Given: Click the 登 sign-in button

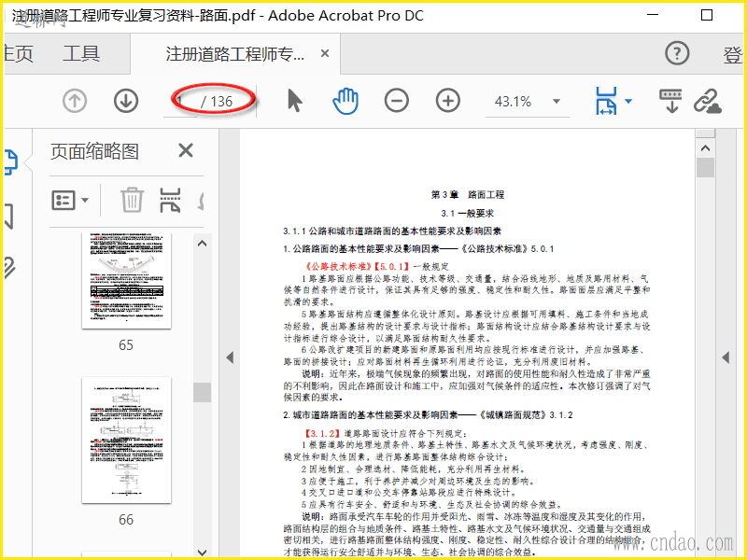Looking at the screenshot, I should [732, 55].
